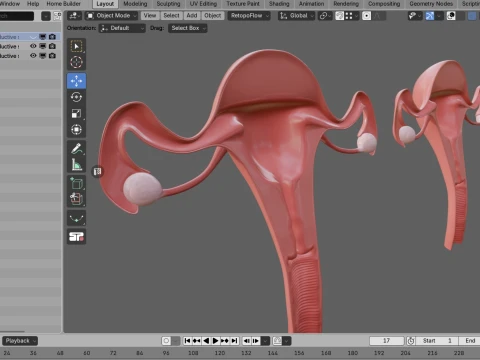Open the editor type selector icon

(x=74, y=16)
